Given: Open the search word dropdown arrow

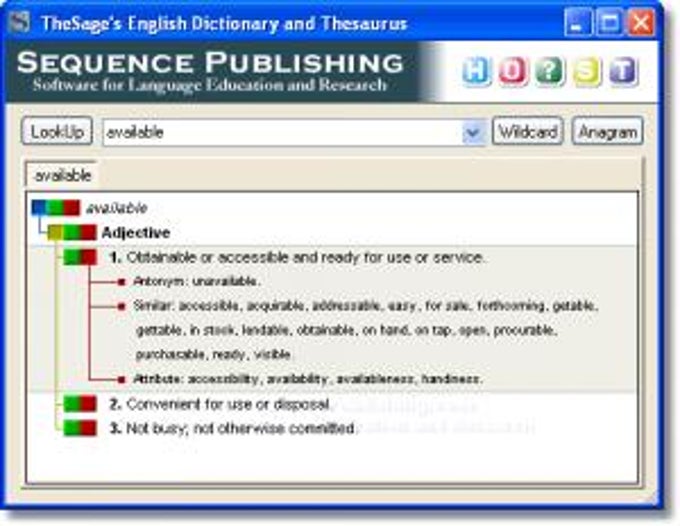Looking at the screenshot, I should [473, 132].
